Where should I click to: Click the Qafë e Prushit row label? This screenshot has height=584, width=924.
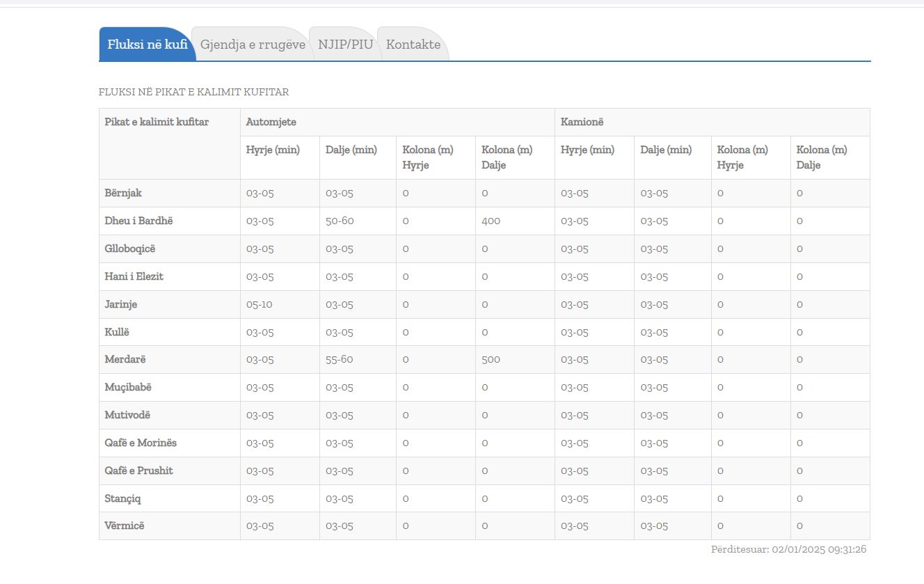point(139,471)
